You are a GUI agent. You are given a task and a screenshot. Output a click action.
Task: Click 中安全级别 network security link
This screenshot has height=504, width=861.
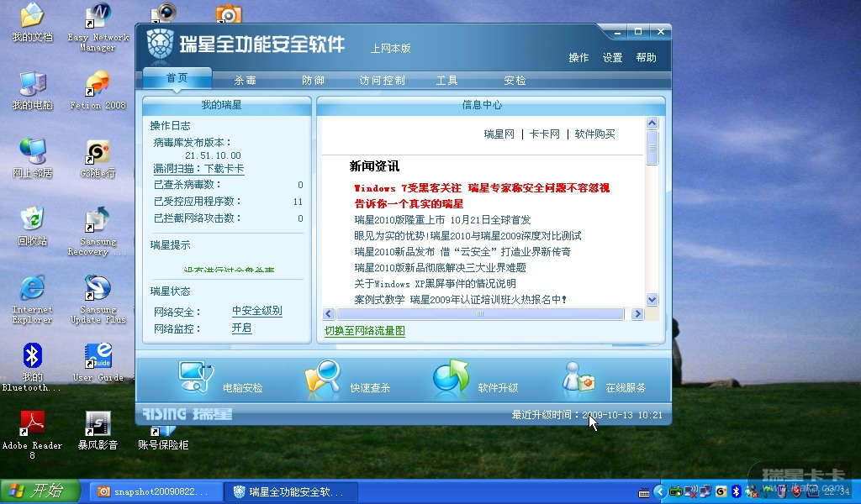tap(257, 311)
